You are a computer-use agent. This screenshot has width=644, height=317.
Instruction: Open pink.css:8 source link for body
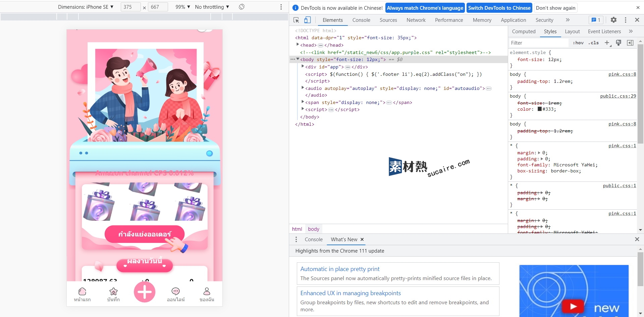(x=622, y=74)
